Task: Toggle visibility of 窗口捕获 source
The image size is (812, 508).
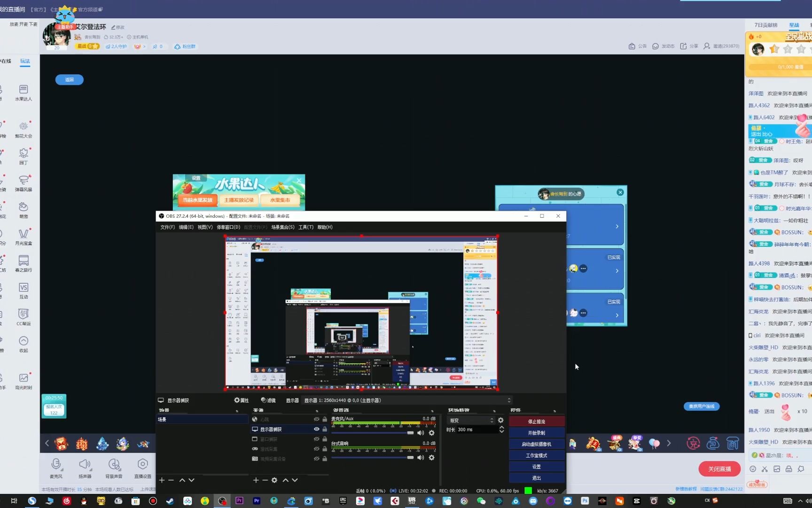Action: [316, 439]
